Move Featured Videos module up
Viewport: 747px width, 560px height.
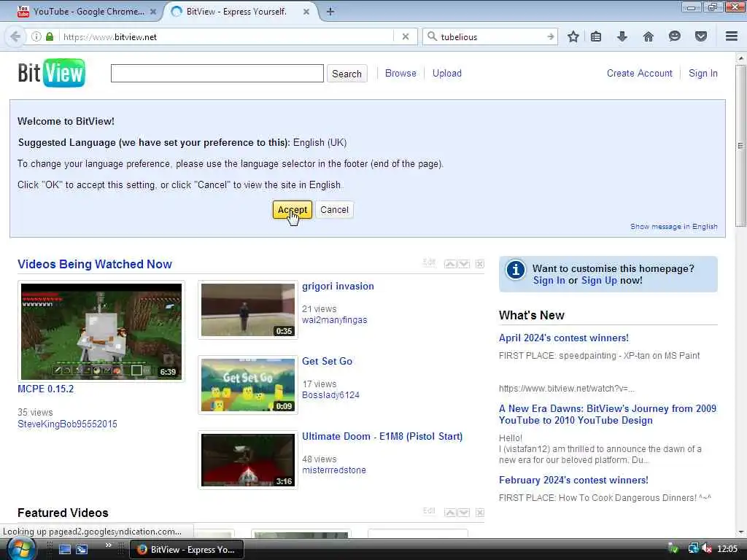[450, 513]
